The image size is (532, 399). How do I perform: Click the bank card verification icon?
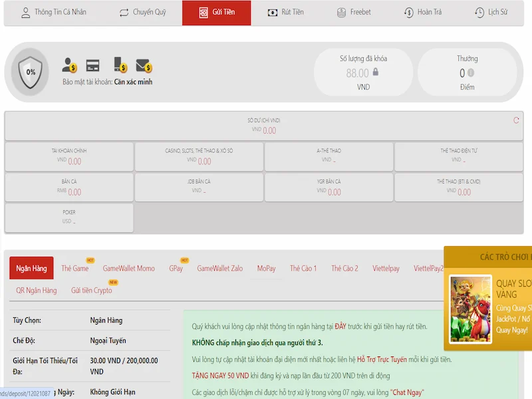coord(93,65)
